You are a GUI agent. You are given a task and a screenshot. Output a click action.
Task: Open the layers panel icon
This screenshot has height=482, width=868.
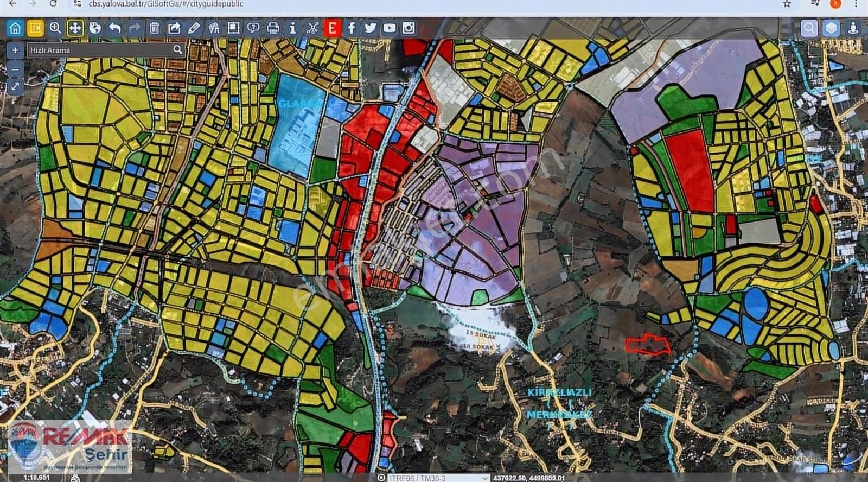pyautogui.click(x=831, y=28)
